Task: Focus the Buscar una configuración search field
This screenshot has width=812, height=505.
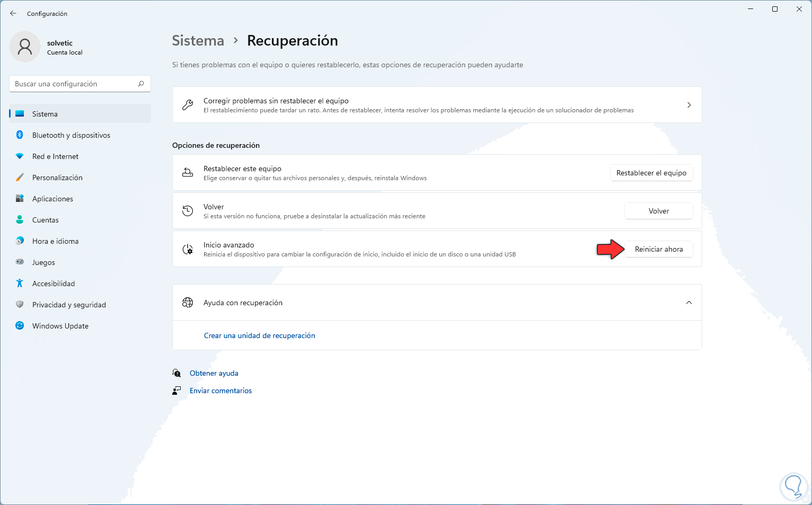Action: (x=74, y=84)
